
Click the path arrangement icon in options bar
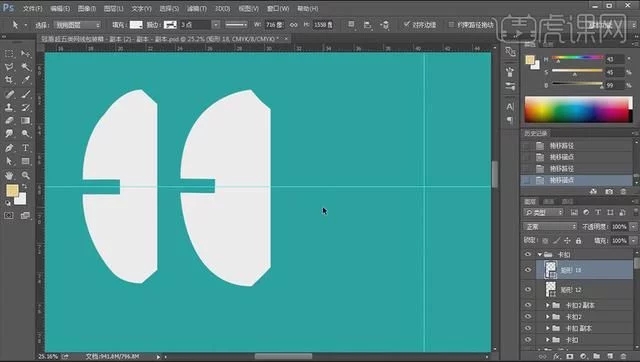(384, 25)
